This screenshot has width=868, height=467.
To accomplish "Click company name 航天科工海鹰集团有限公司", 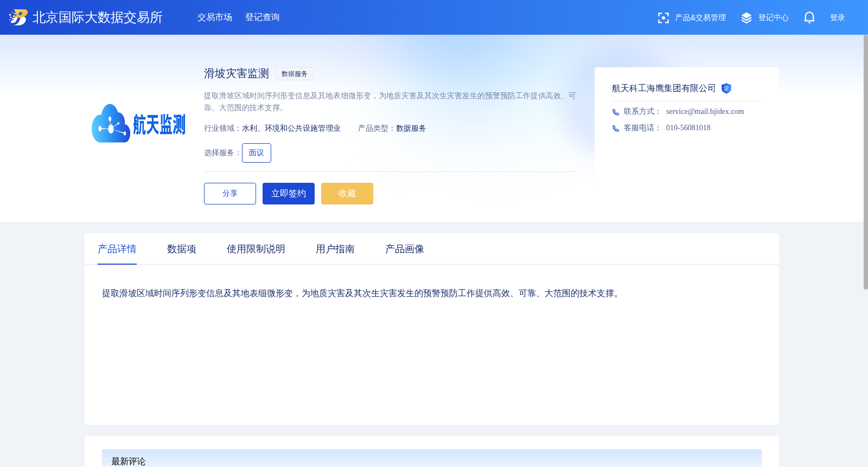I will [x=663, y=88].
